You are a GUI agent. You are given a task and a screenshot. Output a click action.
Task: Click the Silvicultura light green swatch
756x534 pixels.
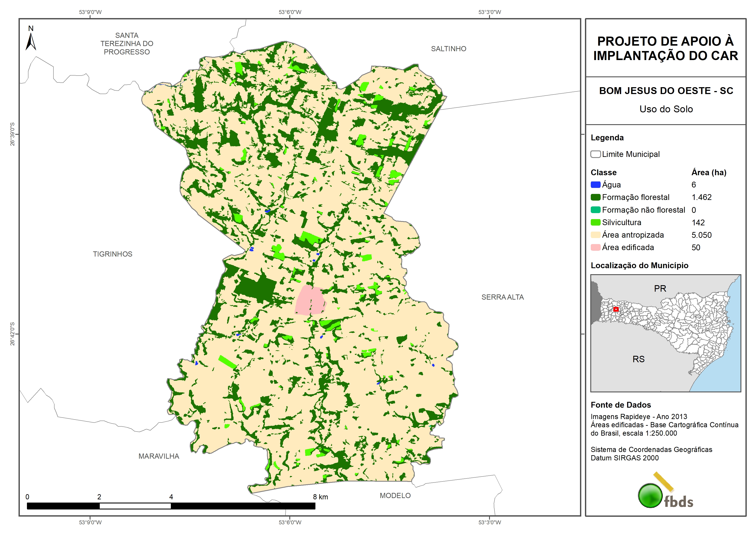tap(595, 222)
